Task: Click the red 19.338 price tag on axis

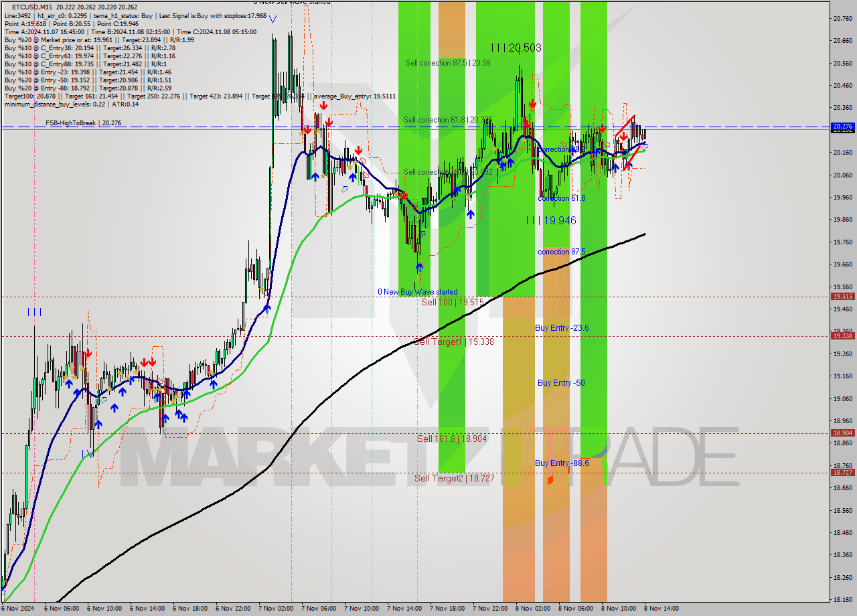Action: point(842,335)
